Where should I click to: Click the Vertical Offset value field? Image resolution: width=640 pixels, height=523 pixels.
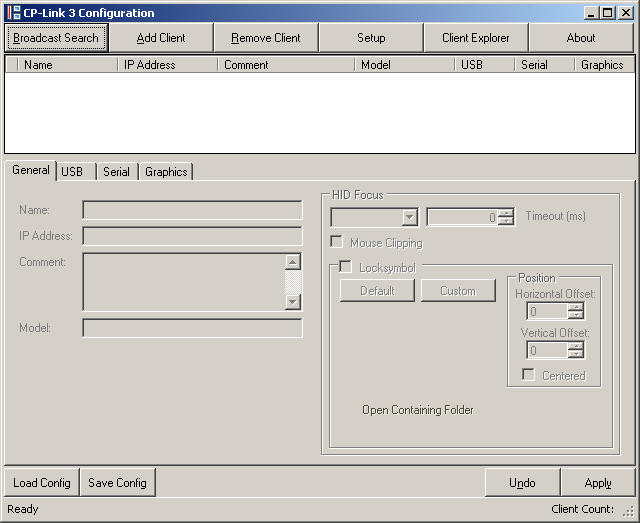point(547,350)
